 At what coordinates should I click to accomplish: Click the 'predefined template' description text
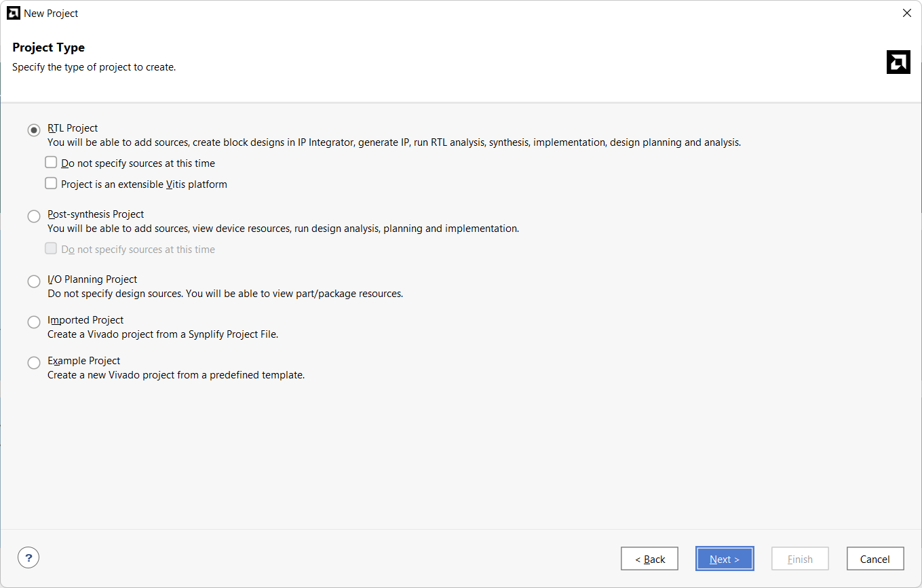176,375
